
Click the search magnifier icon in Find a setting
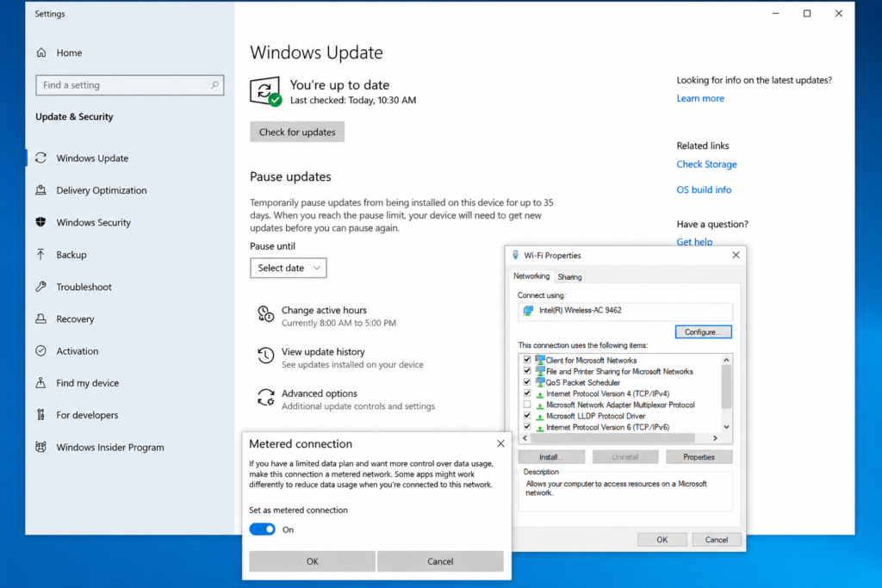point(214,85)
